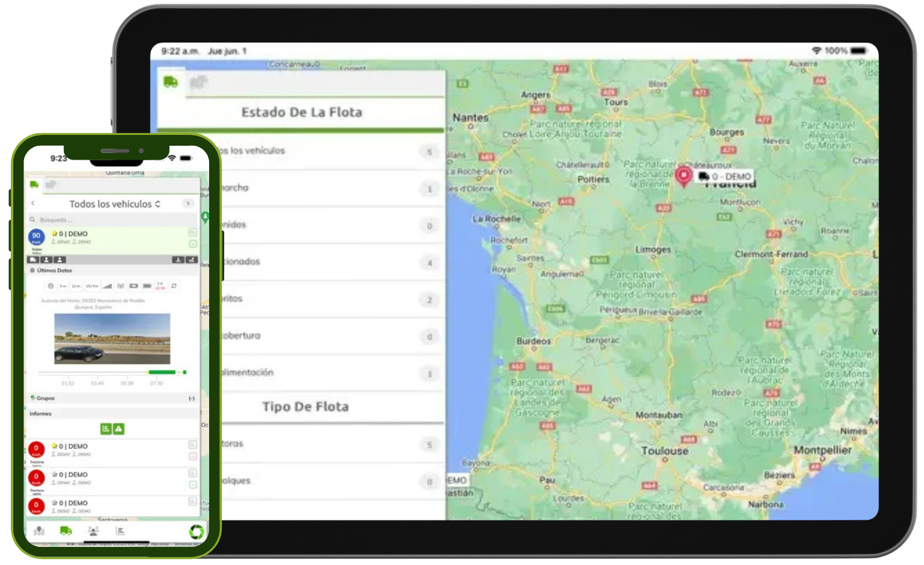Select the map icon in phone bottom bar

39,531
